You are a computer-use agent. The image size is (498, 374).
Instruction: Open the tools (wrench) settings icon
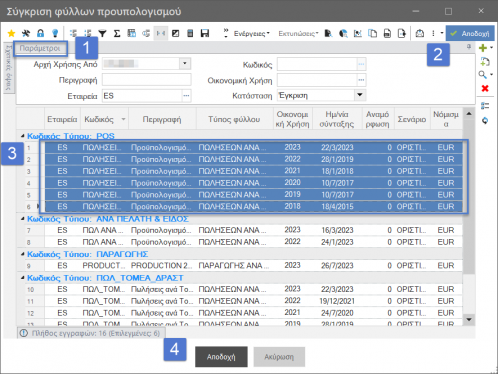tap(26, 33)
